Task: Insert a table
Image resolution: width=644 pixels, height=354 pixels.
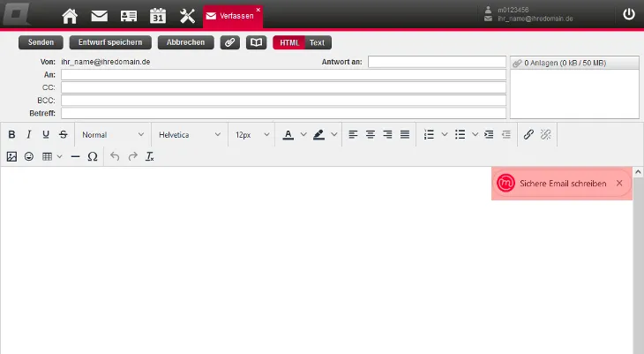Action: (48, 156)
